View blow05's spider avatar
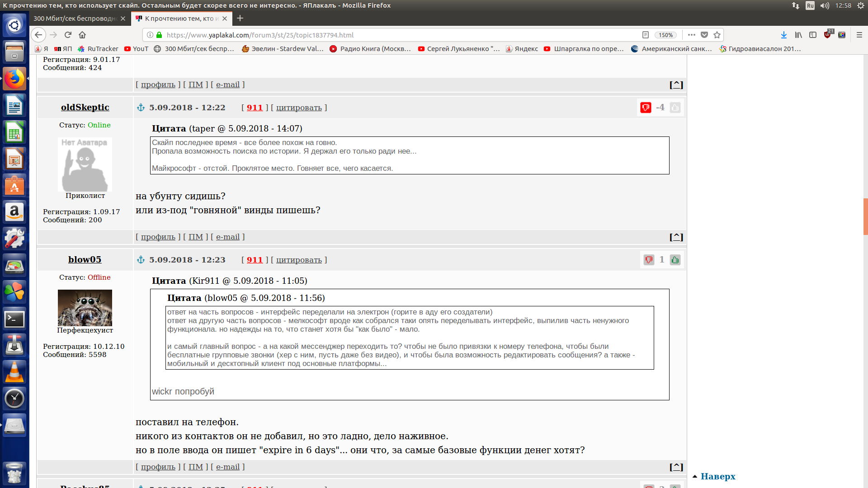 point(85,308)
